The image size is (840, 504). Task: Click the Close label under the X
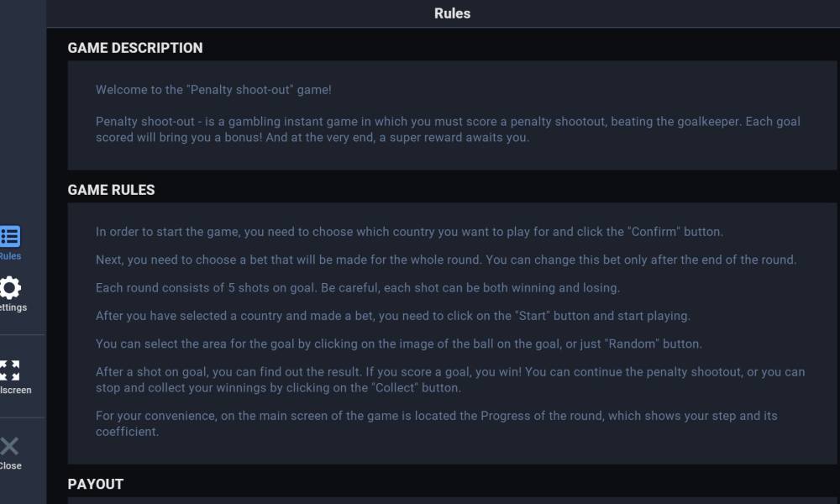tap(10, 465)
